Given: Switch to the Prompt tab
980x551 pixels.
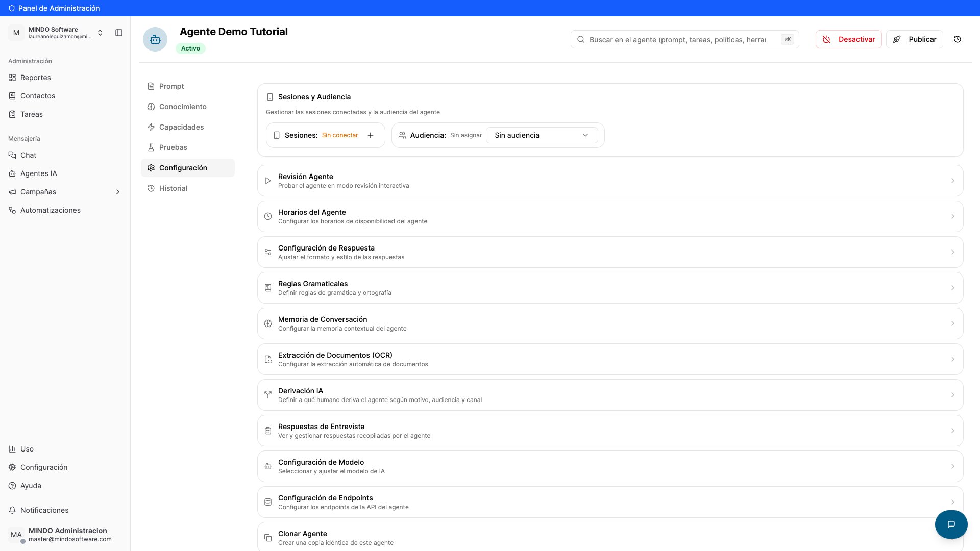Looking at the screenshot, I should coord(188,86).
